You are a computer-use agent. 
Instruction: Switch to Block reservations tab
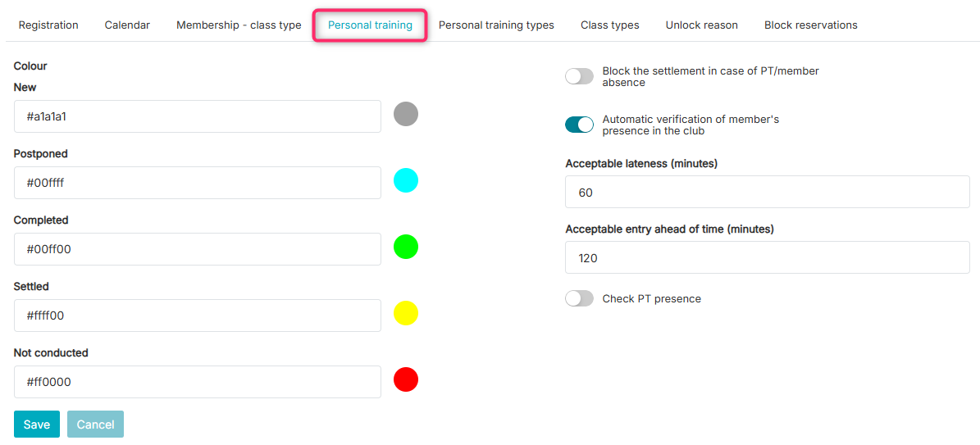[x=810, y=25]
